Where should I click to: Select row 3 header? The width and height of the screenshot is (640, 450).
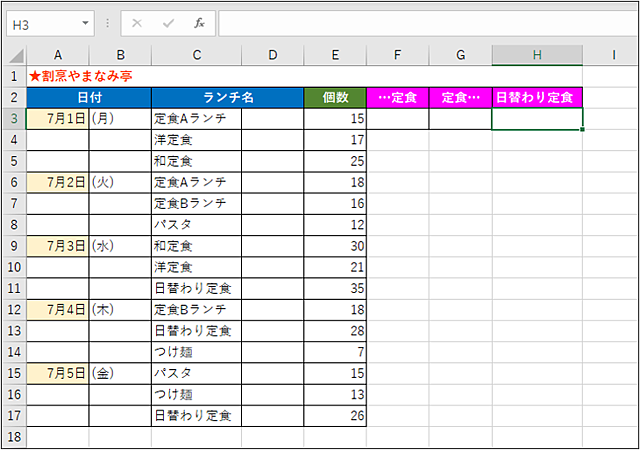coord(15,118)
